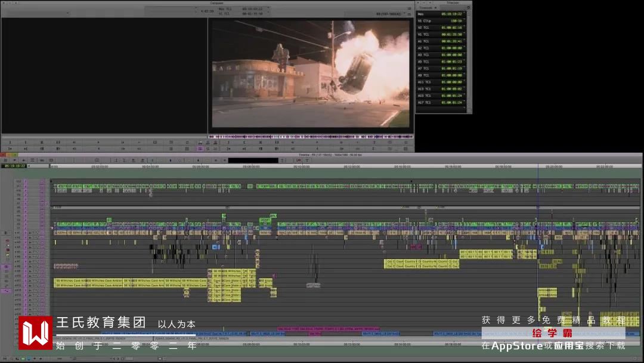644x363 pixels.
Task: Click Mark Clip under the source monitor
Action: tap(42, 142)
